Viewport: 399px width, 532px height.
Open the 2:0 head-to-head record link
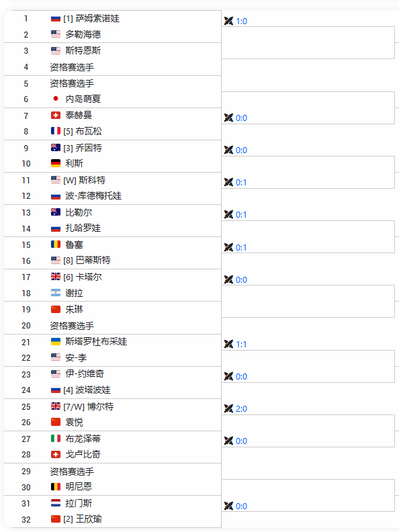coord(241,409)
